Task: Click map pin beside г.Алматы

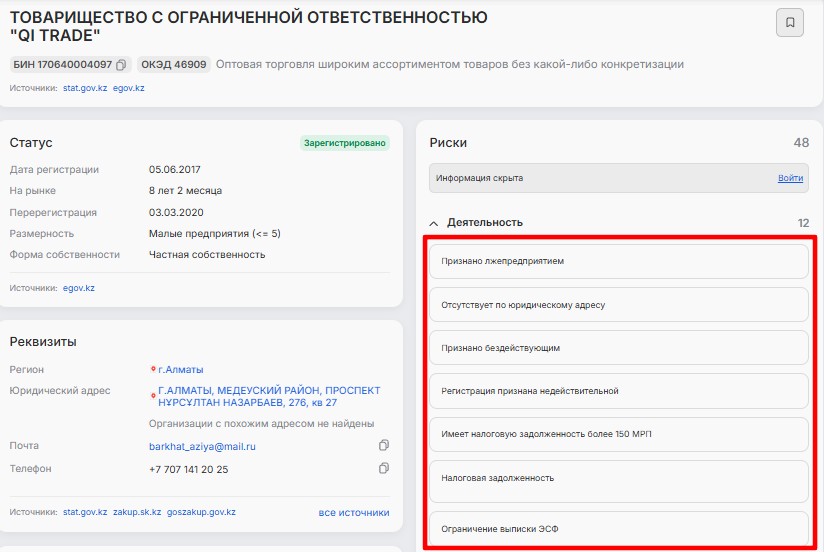Action: [153, 369]
